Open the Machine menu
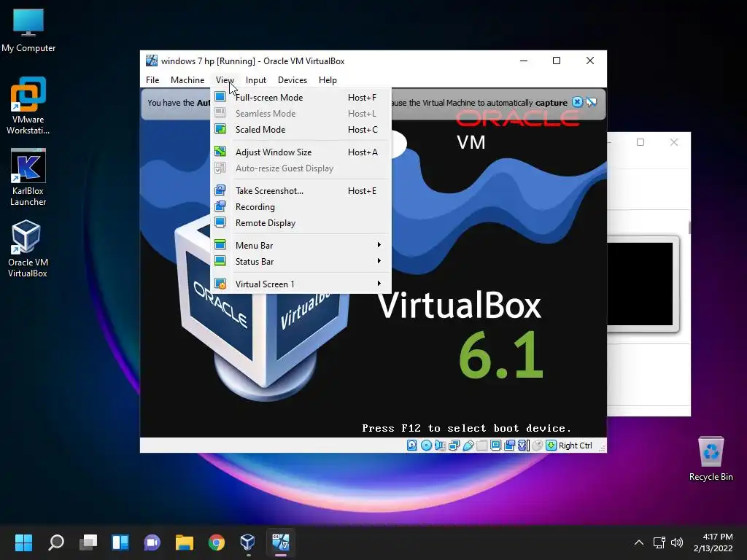 coord(187,80)
